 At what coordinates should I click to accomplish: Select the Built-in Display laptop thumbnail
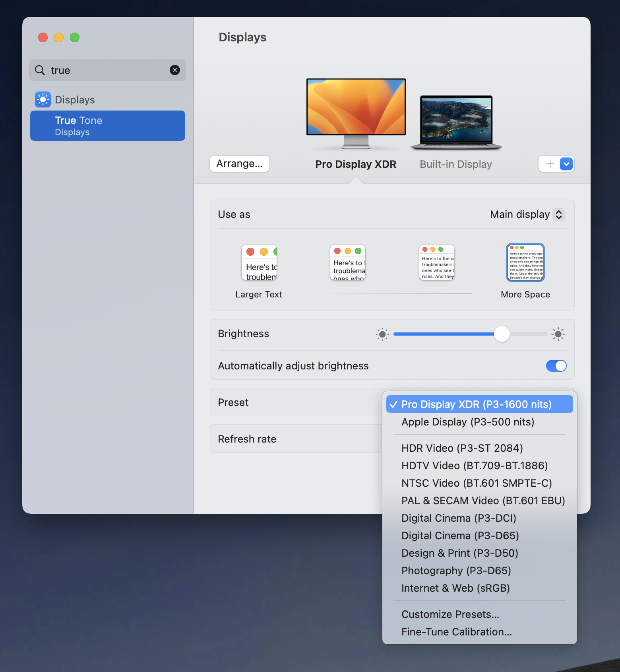[456, 122]
